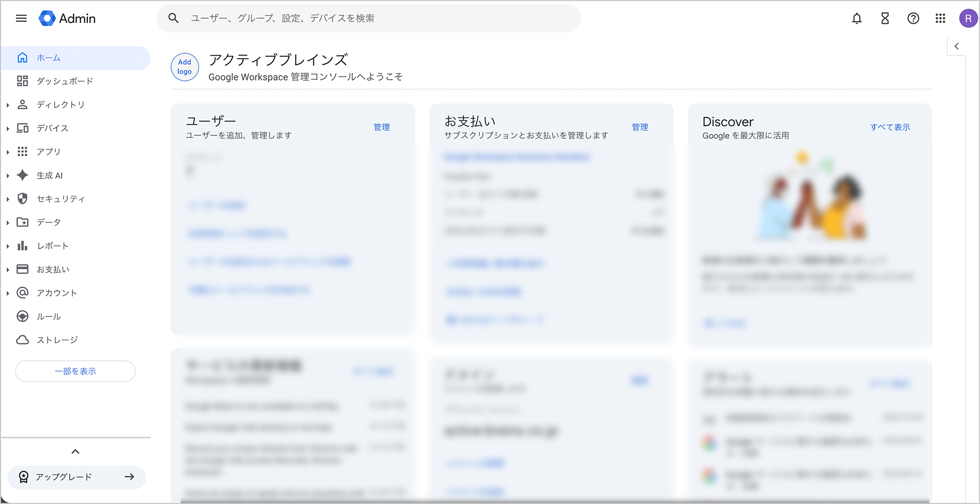The height and width of the screenshot is (504, 980).
Task: Expand the セキュリティ section arrow
Action: pos(8,199)
